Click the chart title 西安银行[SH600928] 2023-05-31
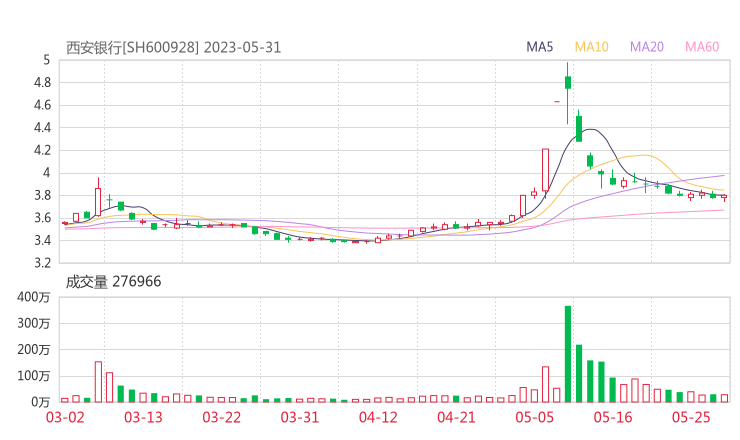The height and width of the screenshot is (440, 740). 173,48
